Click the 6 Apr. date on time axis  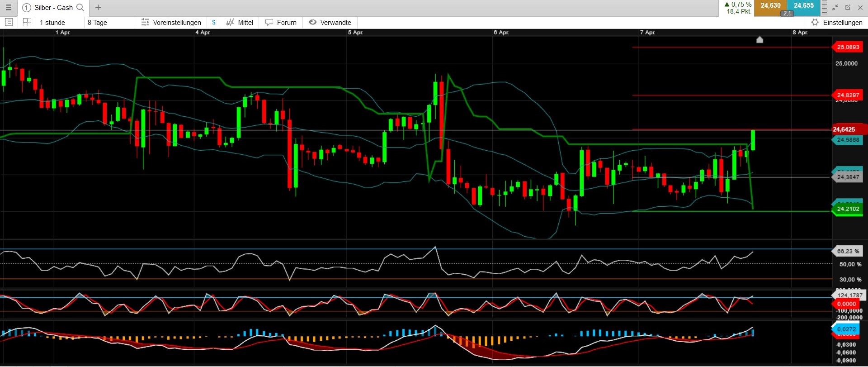[x=501, y=33]
